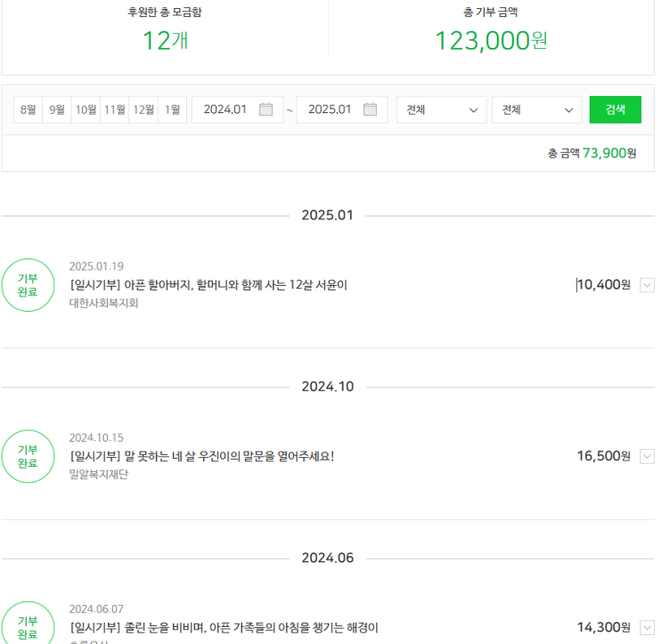
Task: Click the 2024.01 start date field
Action: coord(225,110)
